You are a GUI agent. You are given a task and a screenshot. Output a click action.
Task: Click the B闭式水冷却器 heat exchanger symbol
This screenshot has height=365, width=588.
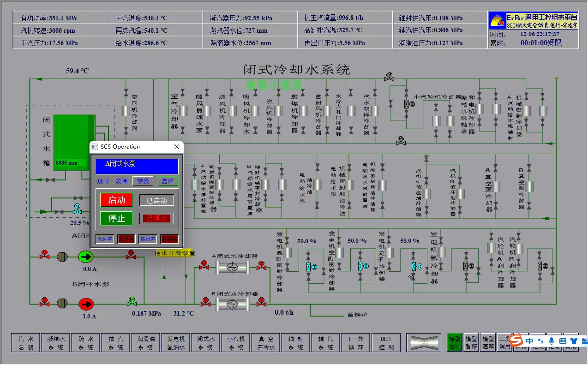(x=231, y=304)
